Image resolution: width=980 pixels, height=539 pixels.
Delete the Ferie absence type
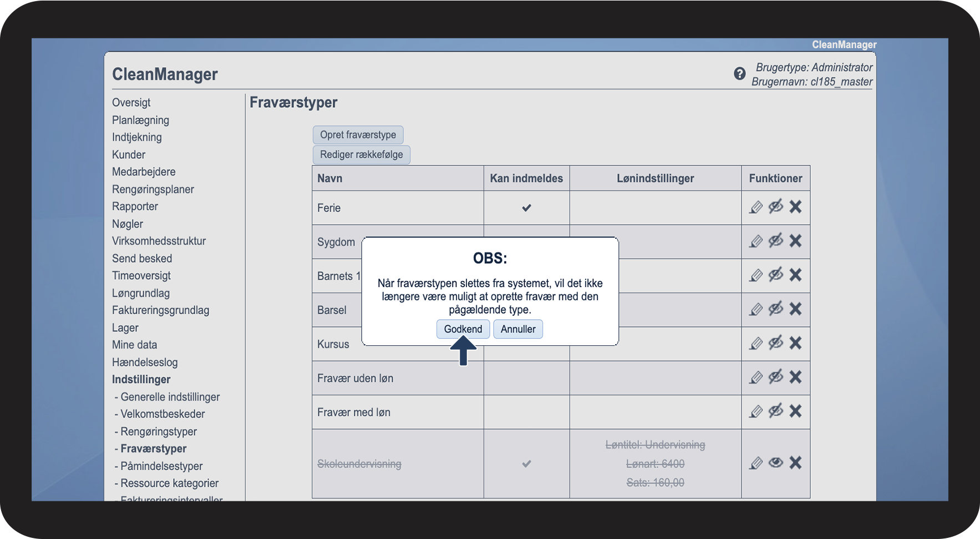795,206
